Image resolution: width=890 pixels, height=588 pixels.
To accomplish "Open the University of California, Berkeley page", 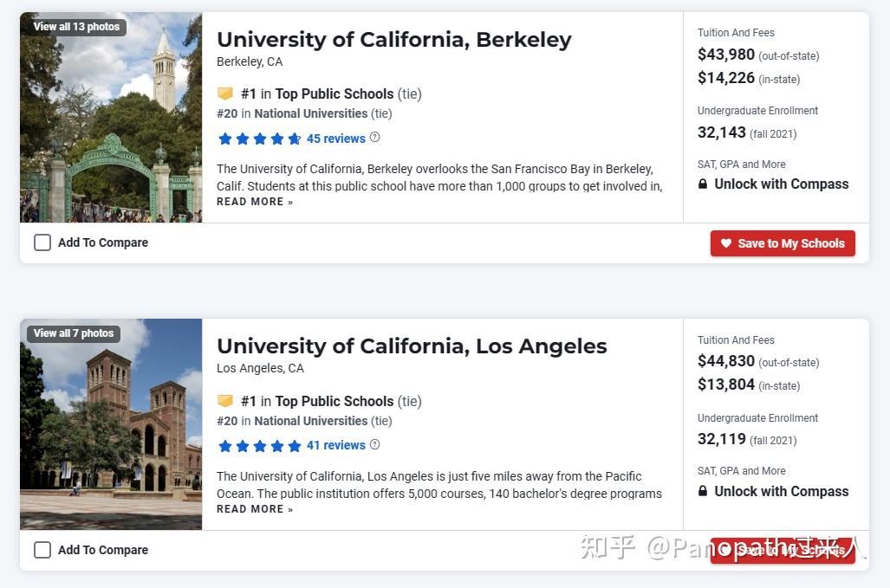I will tap(393, 39).
